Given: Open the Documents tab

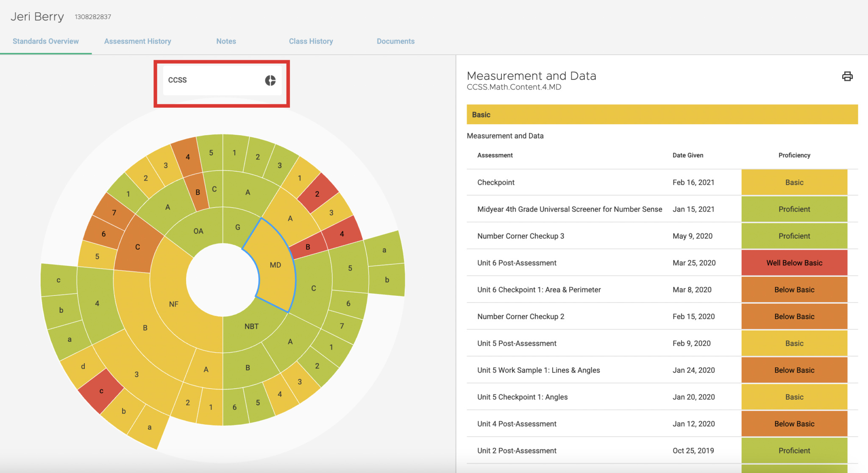Looking at the screenshot, I should pyautogui.click(x=396, y=41).
